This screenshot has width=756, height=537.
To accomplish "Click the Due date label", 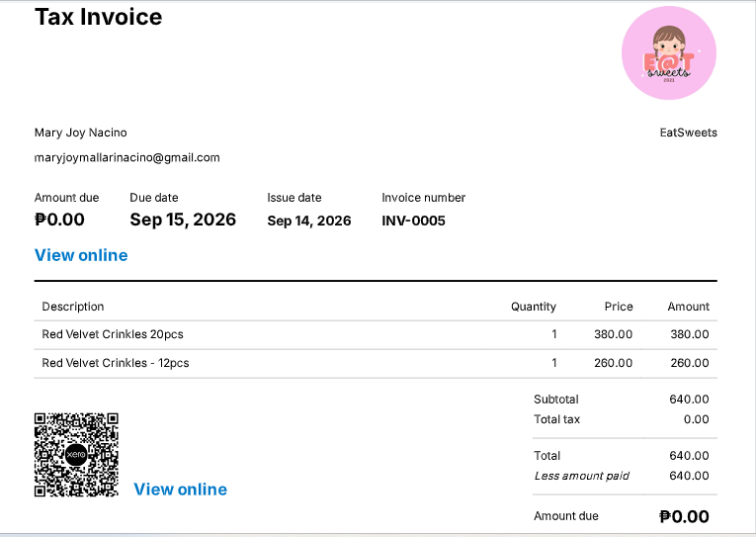I will point(154,198).
